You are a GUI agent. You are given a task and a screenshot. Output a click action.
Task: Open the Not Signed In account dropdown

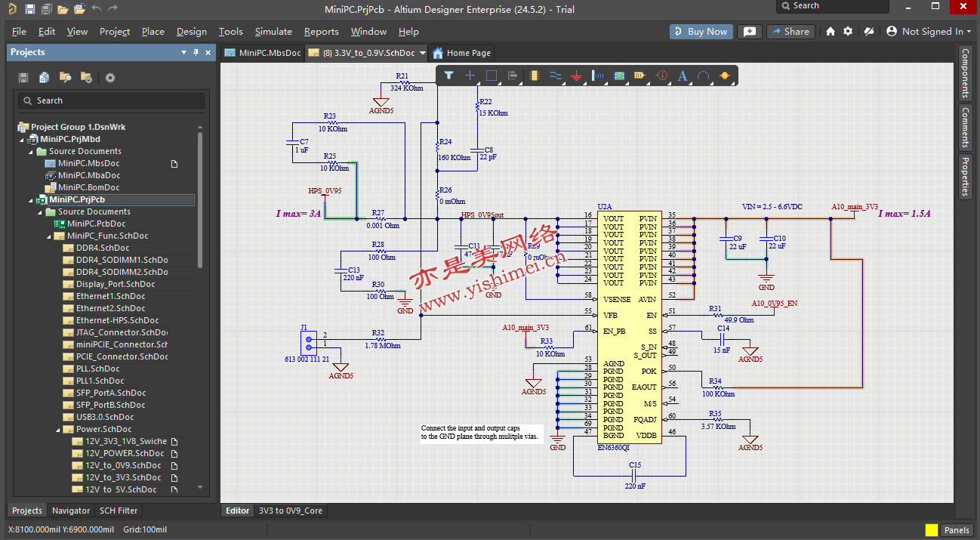[929, 32]
